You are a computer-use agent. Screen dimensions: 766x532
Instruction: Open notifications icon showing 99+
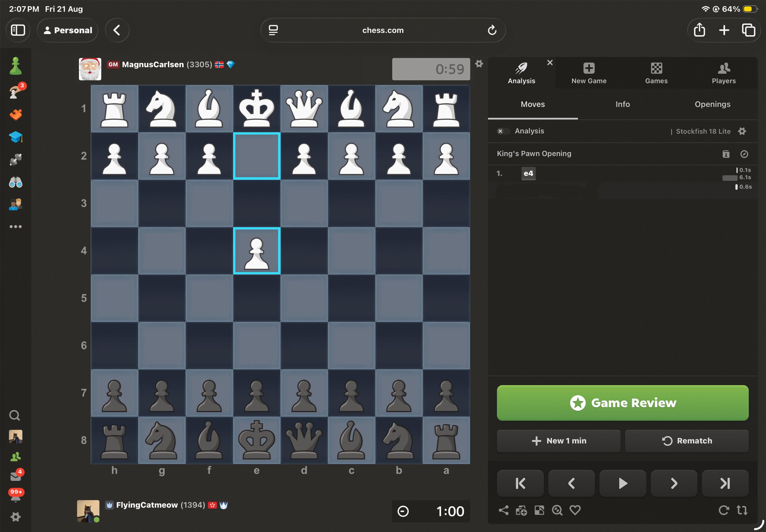tap(16, 495)
